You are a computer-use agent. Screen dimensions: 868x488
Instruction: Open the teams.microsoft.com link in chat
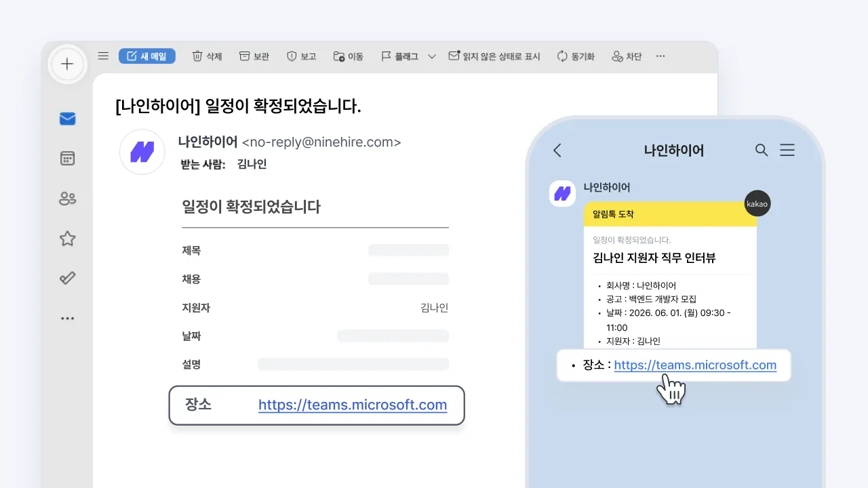[695, 365]
